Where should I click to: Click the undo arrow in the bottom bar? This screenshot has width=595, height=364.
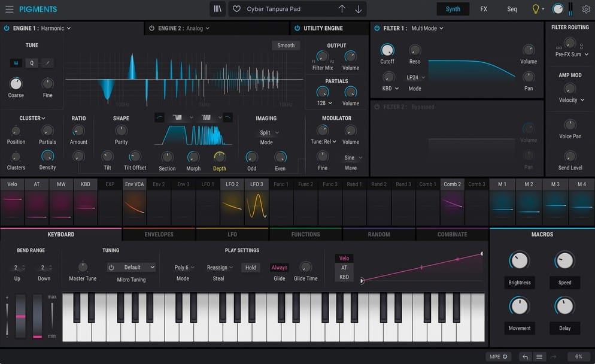(x=525, y=357)
